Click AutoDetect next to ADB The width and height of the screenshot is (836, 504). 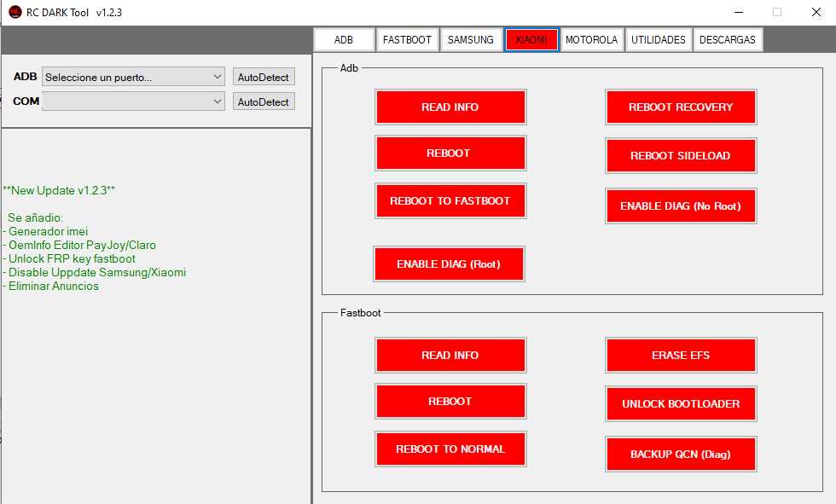pyautogui.click(x=263, y=77)
